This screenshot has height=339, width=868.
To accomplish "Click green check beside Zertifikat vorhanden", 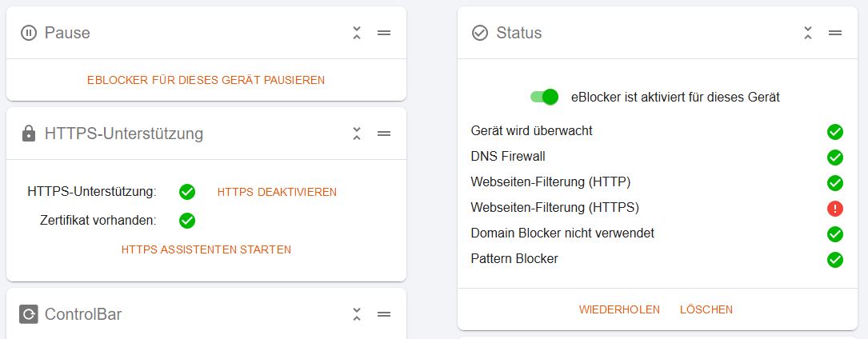I will (x=187, y=221).
